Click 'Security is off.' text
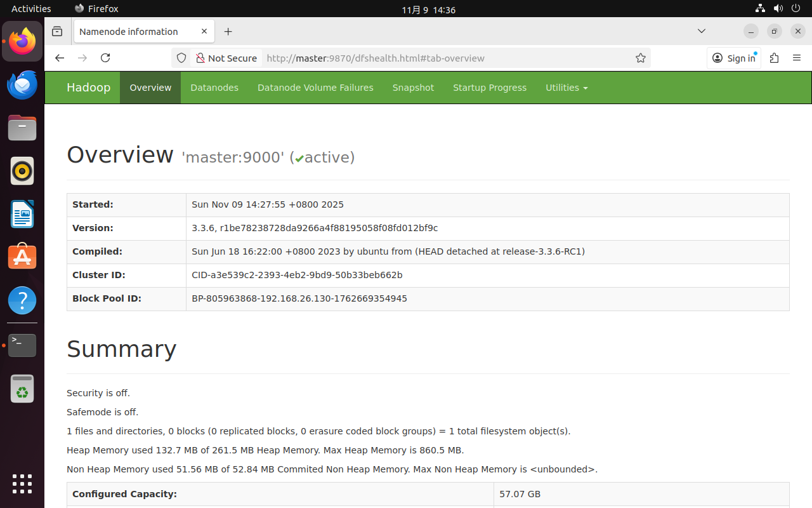The image size is (812, 508). [98, 393]
